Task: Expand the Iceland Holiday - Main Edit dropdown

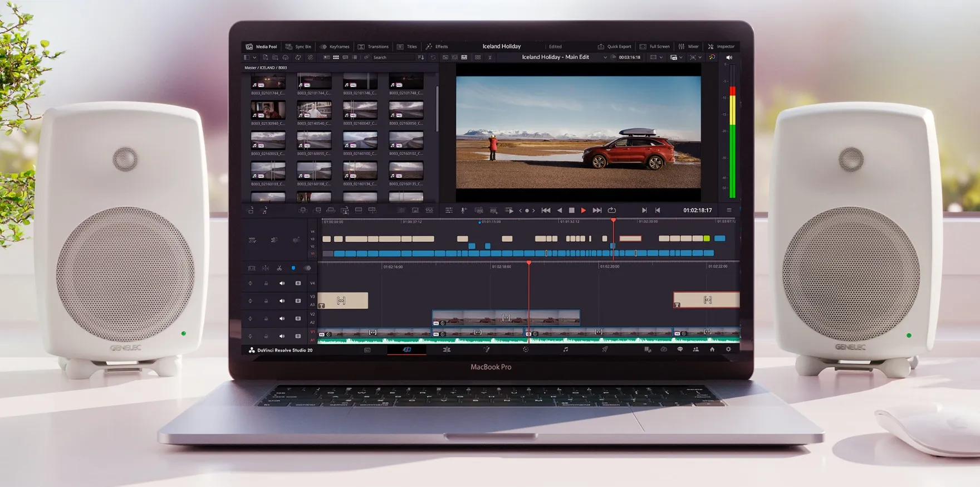Action: [605, 57]
